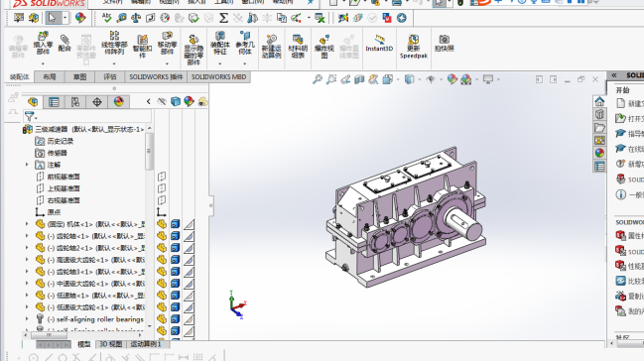Switch to the 布局 layout tab
The image size is (644, 361).
(x=50, y=76)
